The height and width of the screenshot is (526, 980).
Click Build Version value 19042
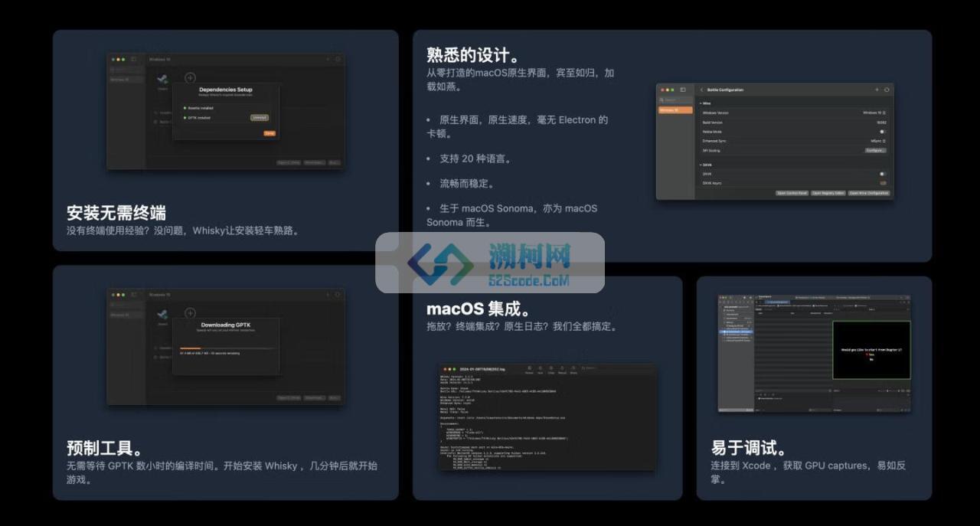(881, 123)
